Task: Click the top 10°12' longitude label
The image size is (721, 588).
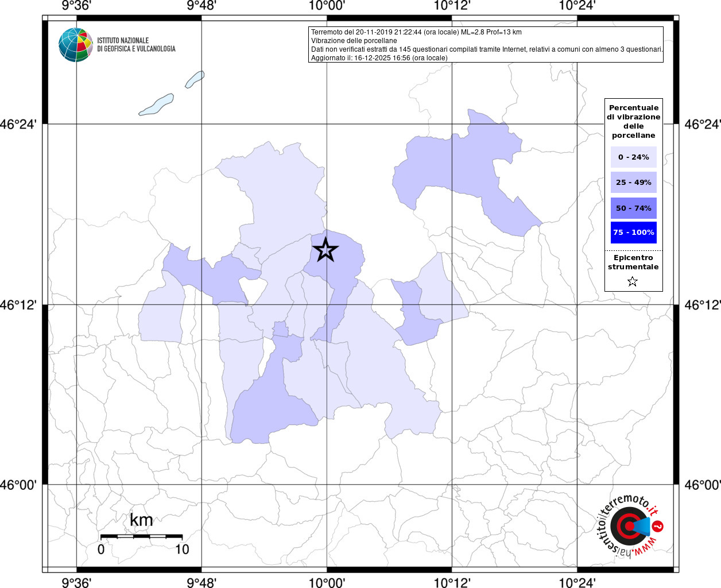Action: coord(452,6)
